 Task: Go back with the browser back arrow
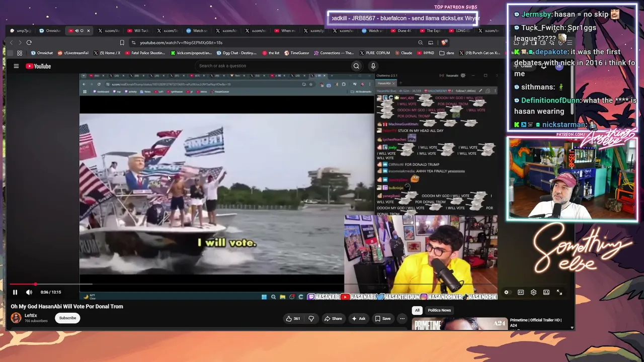11,43
